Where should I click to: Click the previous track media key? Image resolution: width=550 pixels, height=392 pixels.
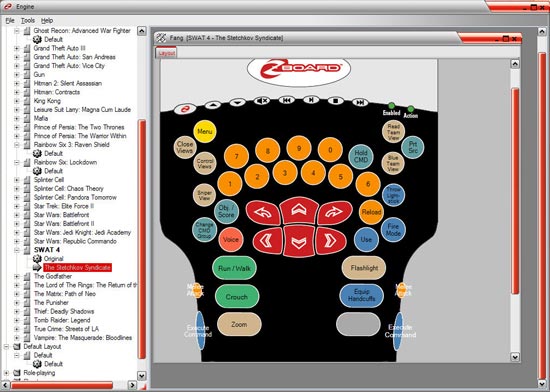tap(287, 100)
